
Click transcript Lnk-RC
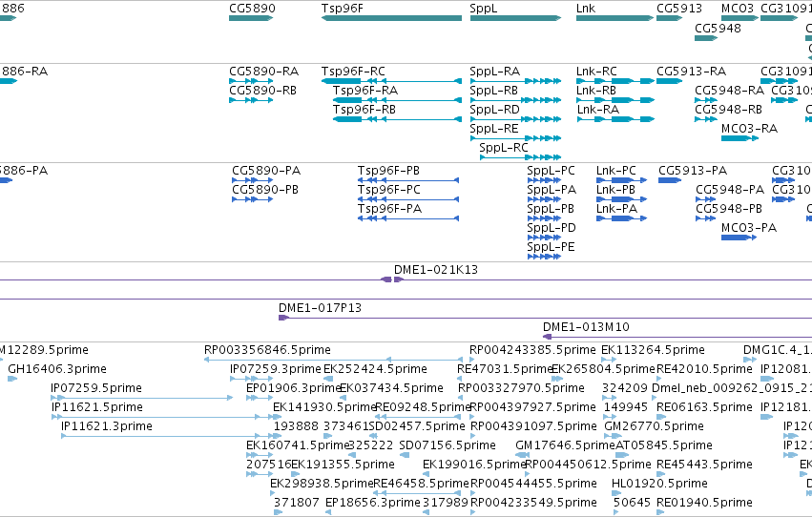(x=615, y=81)
